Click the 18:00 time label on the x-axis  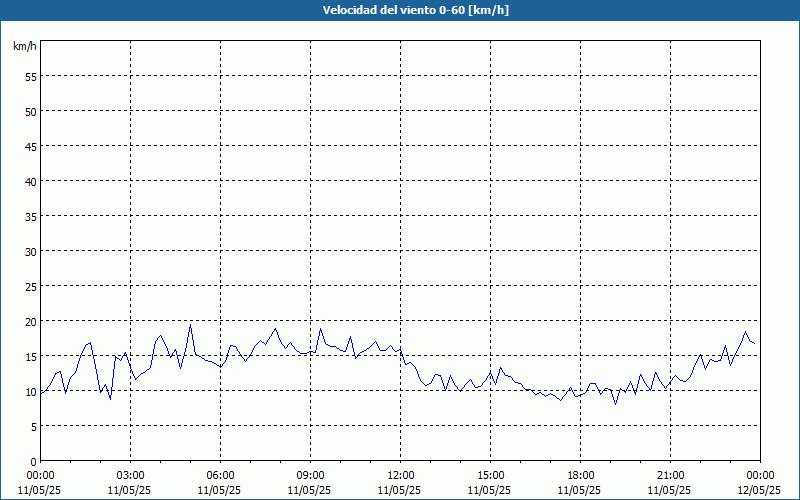(x=580, y=475)
